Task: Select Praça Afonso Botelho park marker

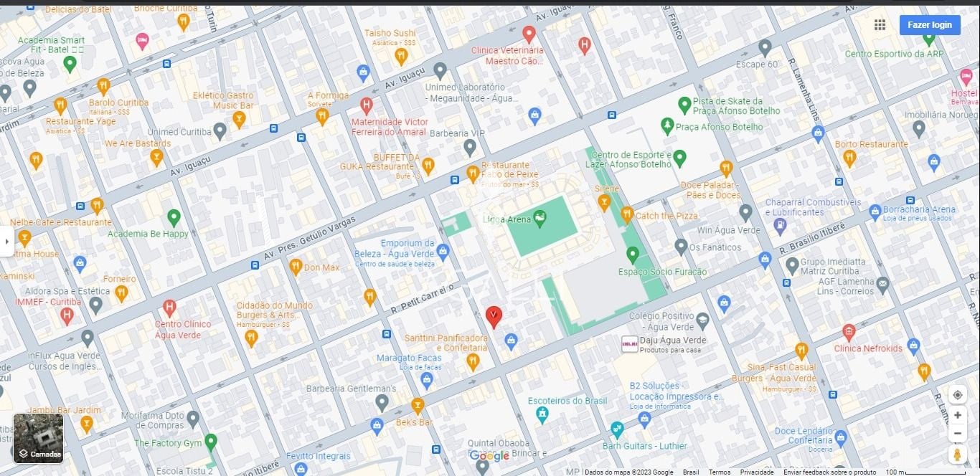Action: [x=668, y=126]
